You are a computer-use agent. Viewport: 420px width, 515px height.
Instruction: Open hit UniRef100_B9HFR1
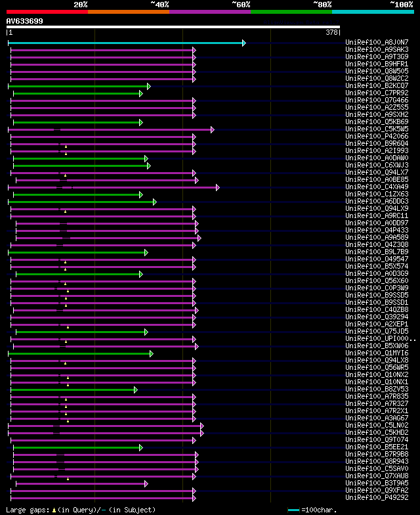click(377, 64)
